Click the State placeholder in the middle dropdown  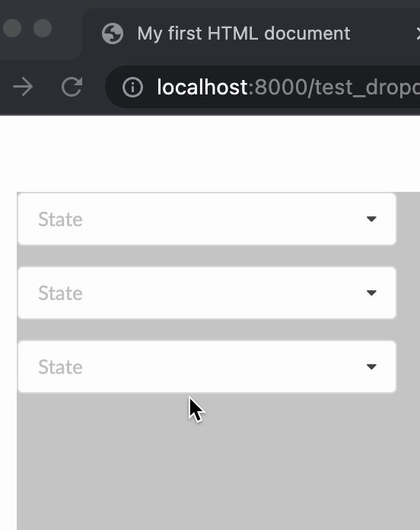pyautogui.click(x=60, y=293)
